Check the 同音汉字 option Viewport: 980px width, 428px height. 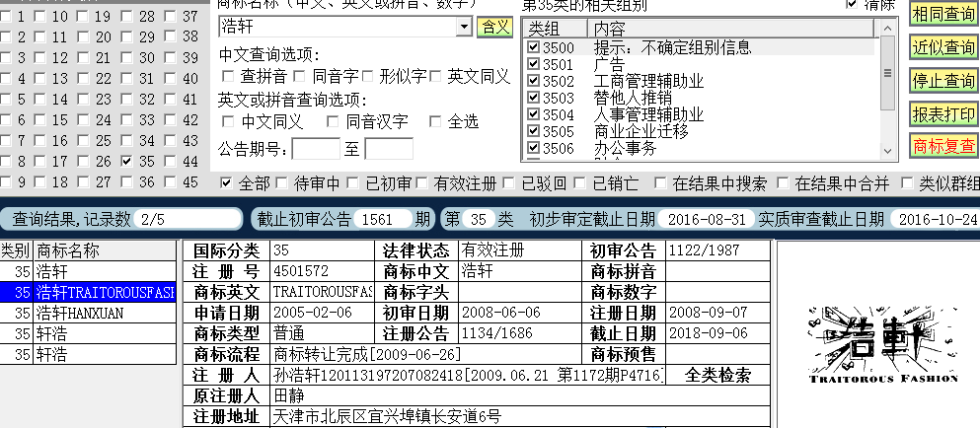tap(334, 122)
